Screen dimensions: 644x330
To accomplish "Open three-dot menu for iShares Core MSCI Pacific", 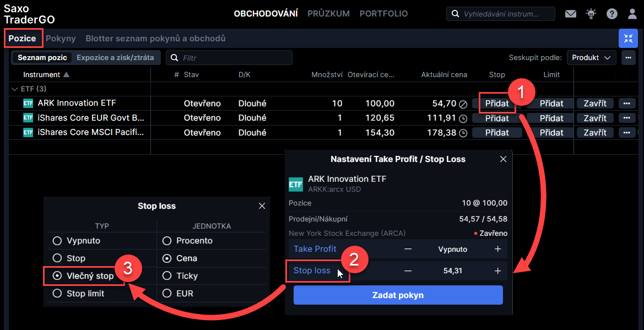I will pyautogui.click(x=626, y=133).
